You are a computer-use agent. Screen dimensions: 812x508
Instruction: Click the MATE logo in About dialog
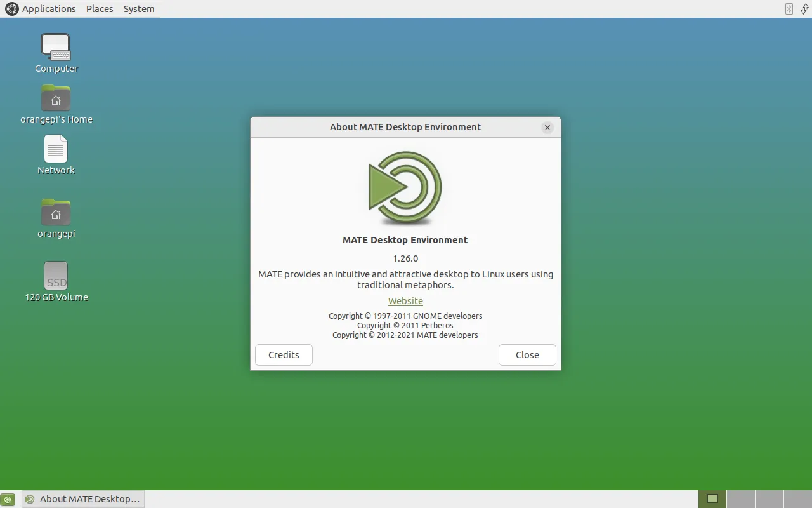pyautogui.click(x=405, y=189)
